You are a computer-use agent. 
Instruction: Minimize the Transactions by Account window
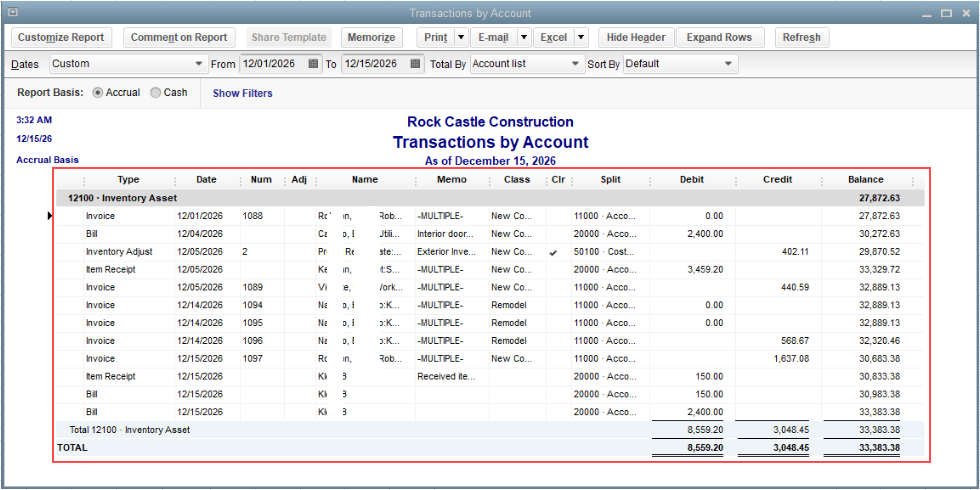coord(925,13)
